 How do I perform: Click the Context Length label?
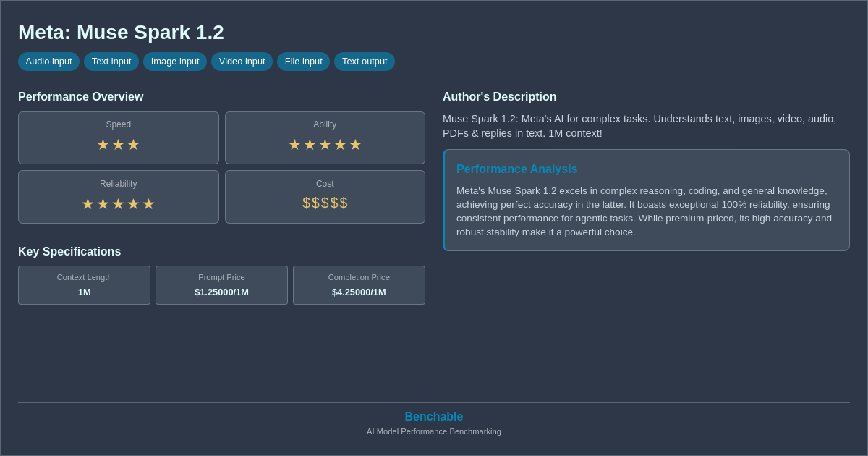coord(85,277)
